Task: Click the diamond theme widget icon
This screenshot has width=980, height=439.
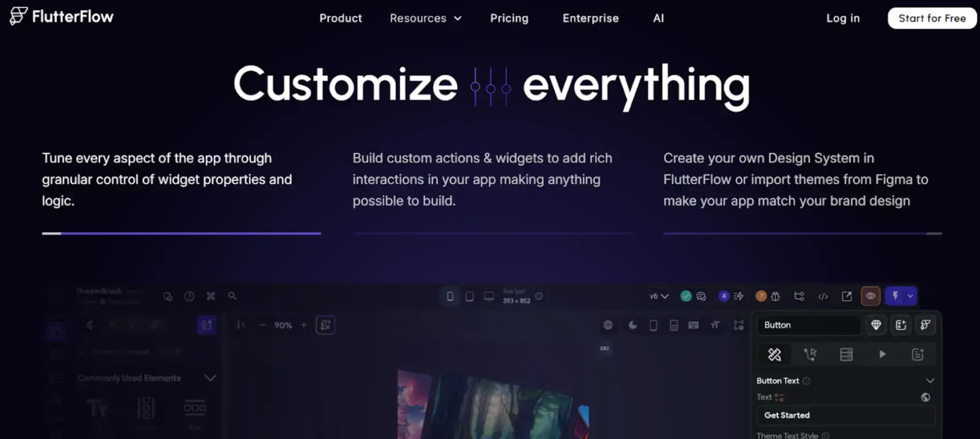Action: tap(876, 325)
